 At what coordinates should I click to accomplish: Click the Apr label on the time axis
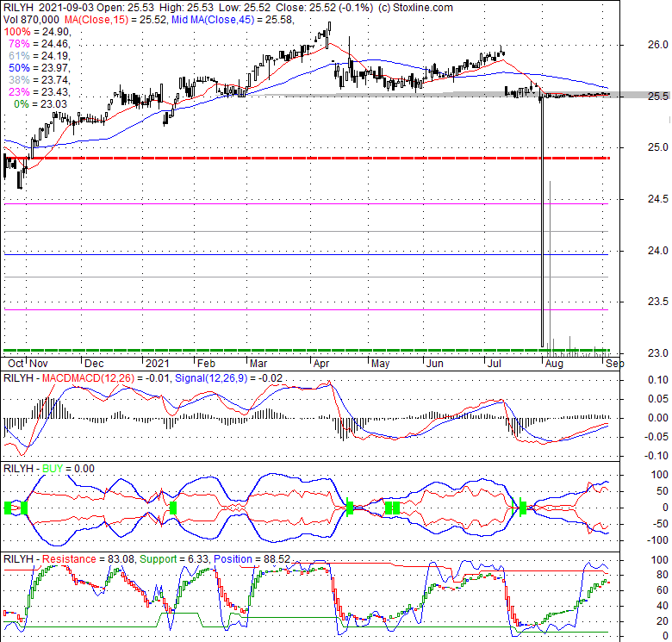point(321,364)
